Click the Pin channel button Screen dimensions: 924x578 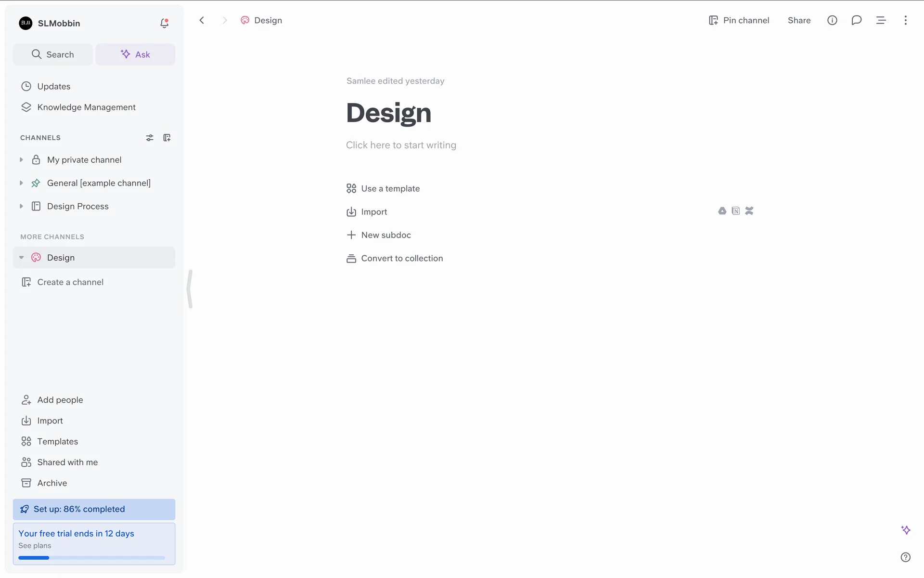739,20
